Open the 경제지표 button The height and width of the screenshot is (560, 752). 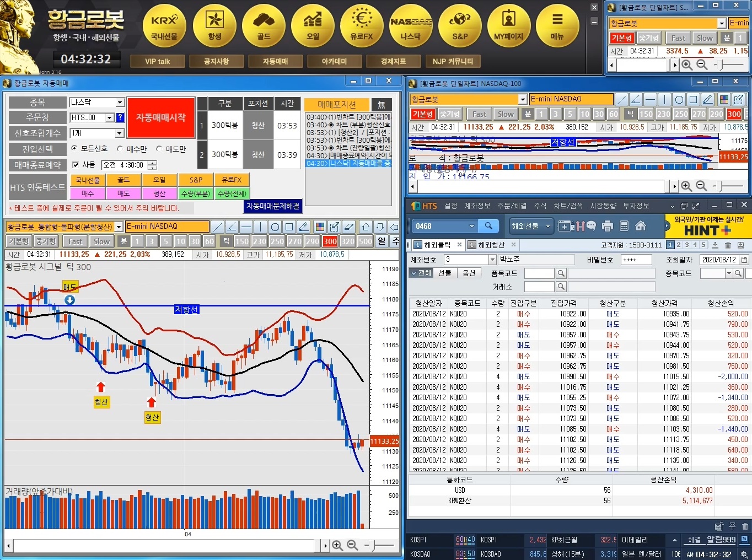click(x=393, y=61)
